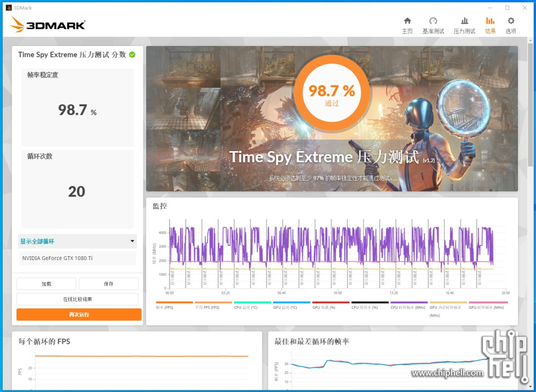
Task: Expand the 显示全部循环 dropdown
Action: click(x=77, y=241)
